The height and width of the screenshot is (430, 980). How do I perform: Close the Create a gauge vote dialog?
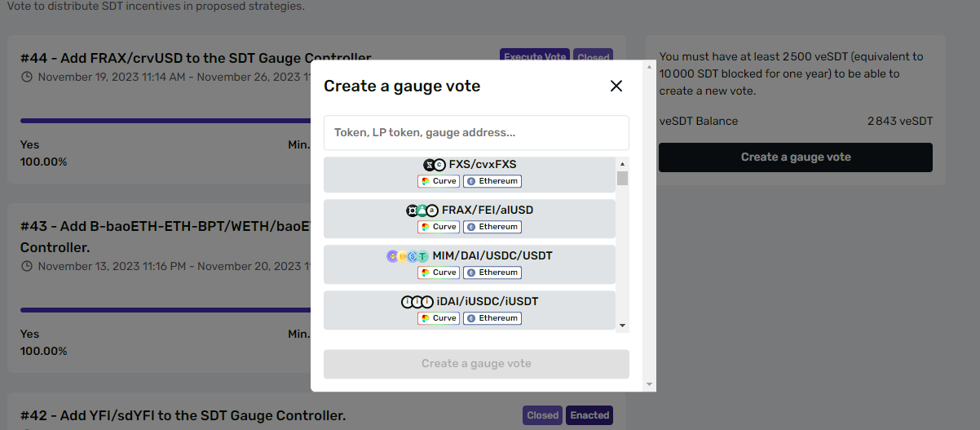click(x=616, y=86)
